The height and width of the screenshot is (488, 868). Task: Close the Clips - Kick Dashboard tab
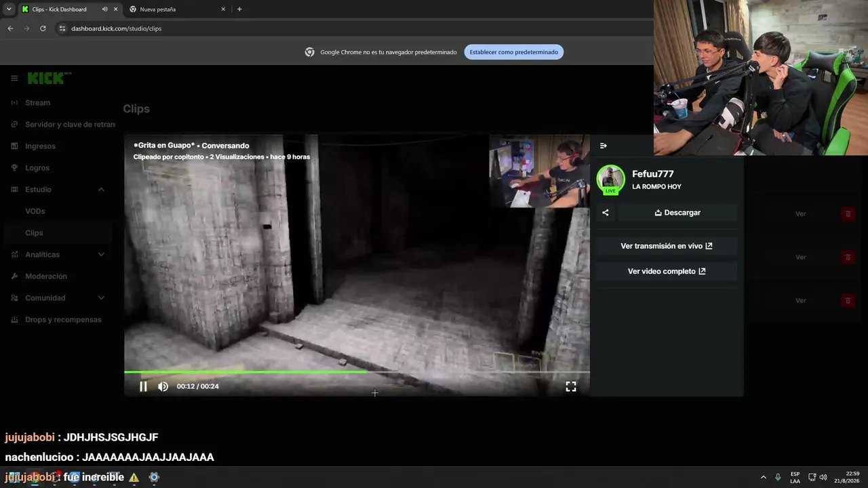point(115,9)
